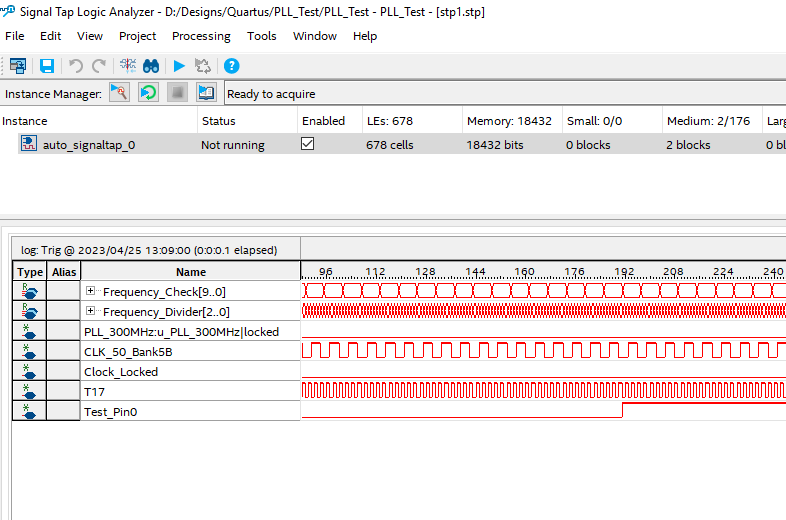Click the Status column header
The width and height of the screenshot is (786, 520).
(248, 121)
